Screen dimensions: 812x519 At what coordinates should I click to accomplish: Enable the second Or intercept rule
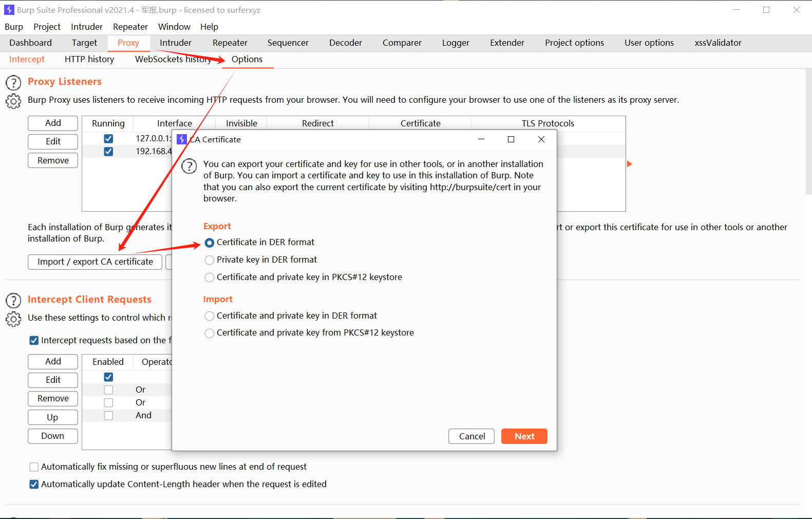pyautogui.click(x=108, y=403)
